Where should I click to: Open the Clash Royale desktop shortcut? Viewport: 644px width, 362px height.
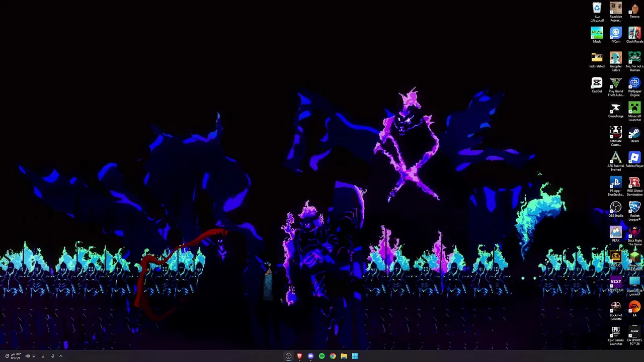(634, 35)
